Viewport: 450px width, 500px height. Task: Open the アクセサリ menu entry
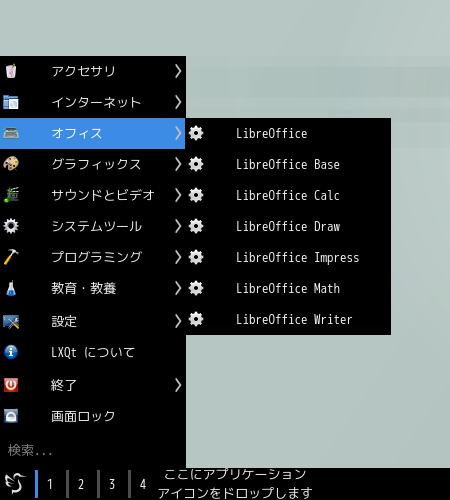click(x=93, y=71)
